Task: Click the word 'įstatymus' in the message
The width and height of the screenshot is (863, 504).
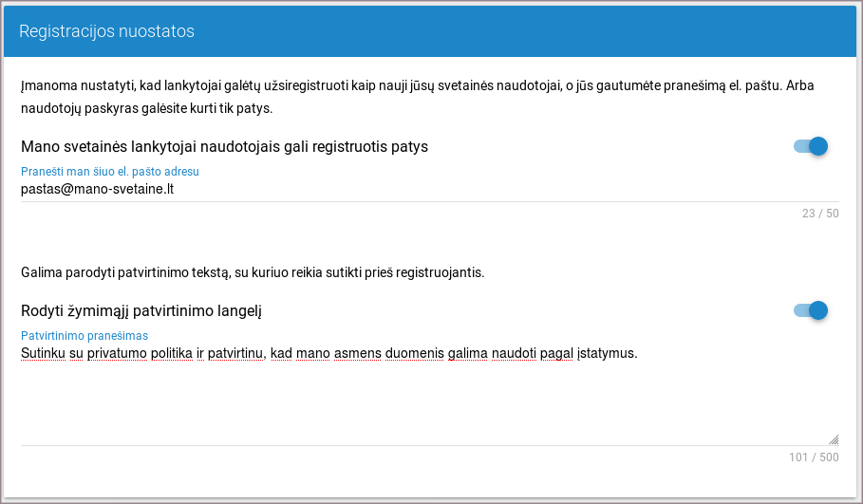Action: click(606, 353)
